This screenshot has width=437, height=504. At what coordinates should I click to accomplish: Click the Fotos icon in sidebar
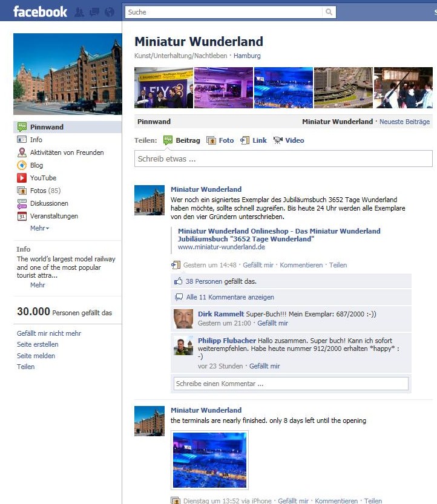click(22, 191)
